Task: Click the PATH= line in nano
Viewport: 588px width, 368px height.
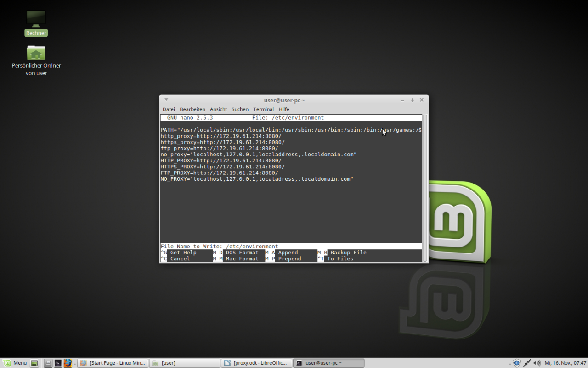Action: 291,130
